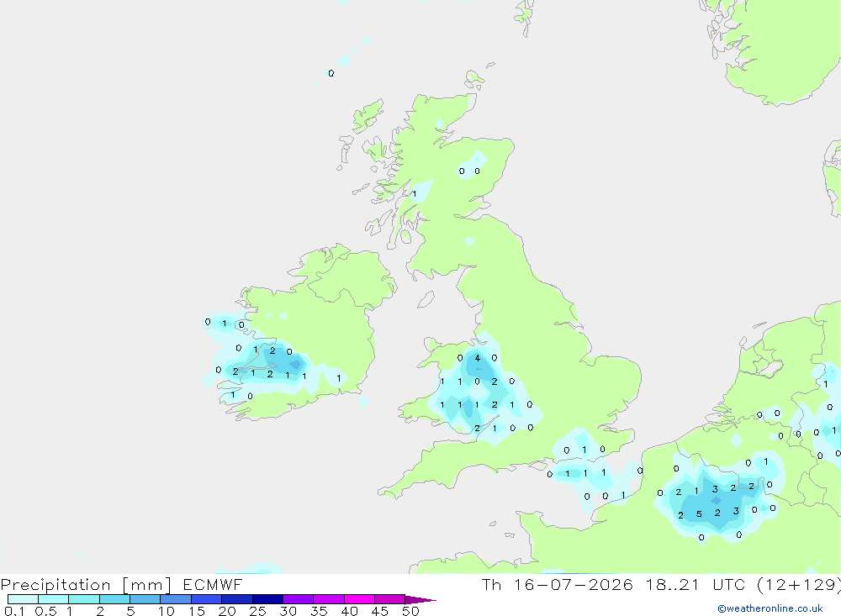Screen dimensions: 841x616
Task: Click the "0" value northwest of Scotland
Action: (331, 73)
